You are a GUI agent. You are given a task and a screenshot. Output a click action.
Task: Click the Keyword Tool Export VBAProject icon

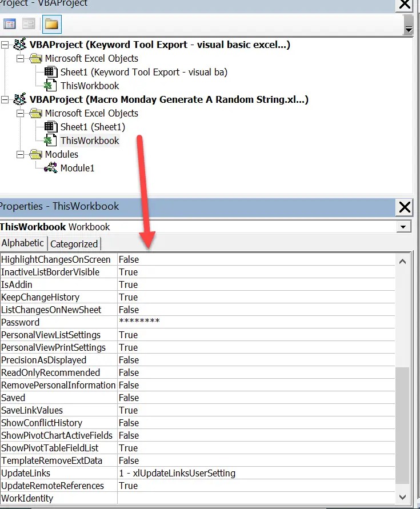tap(19, 45)
